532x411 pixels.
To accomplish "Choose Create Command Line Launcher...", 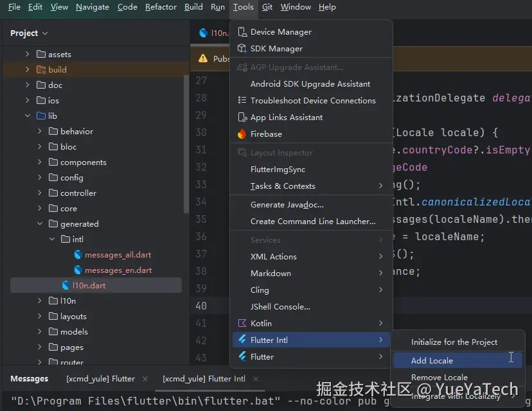I will click(x=311, y=221).
